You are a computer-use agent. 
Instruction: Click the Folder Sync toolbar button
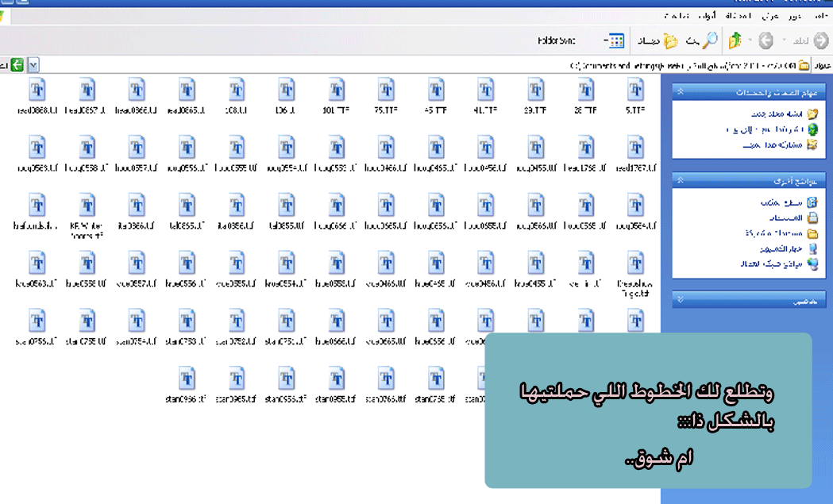(x=557, y=40)
